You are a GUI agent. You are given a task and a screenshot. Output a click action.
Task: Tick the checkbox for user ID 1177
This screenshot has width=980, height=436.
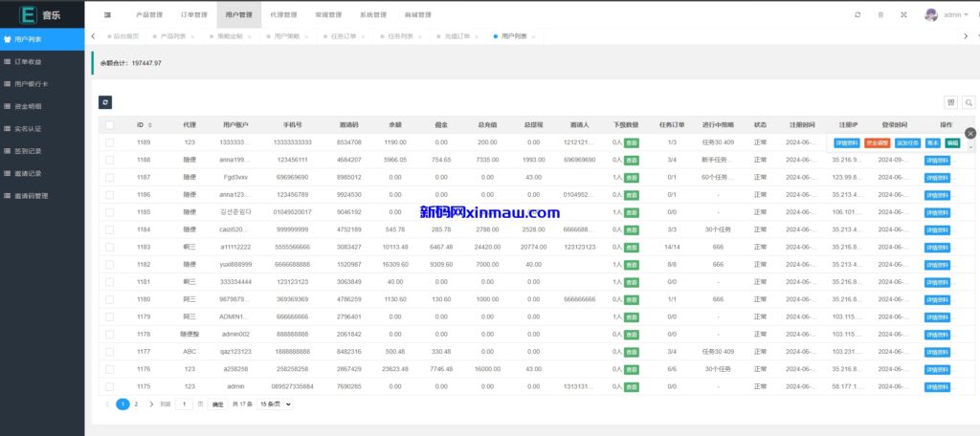point(109,352)
